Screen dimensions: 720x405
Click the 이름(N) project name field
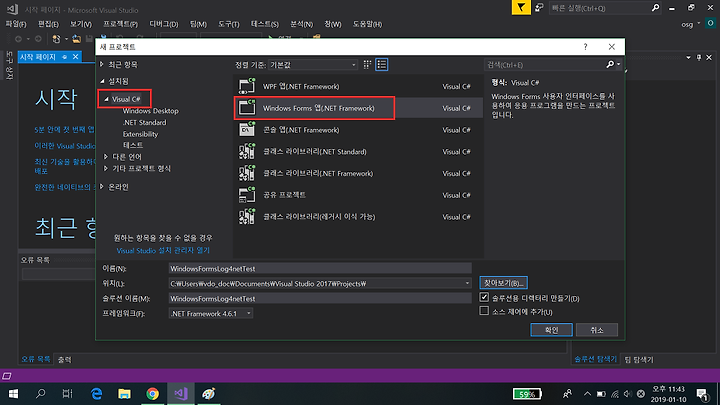click(320, 269)
